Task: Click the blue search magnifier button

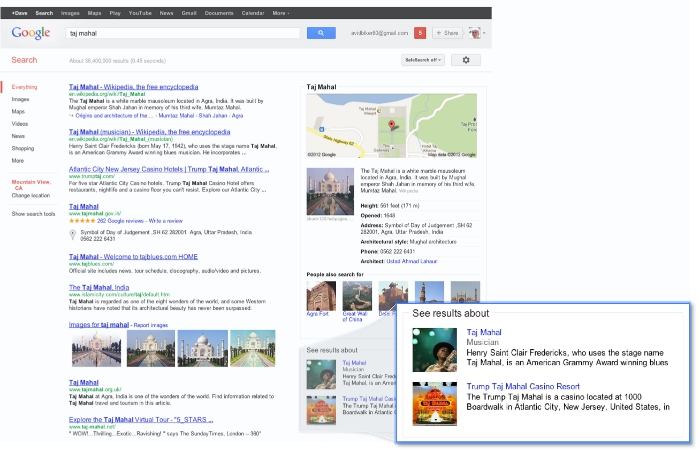Action: point(320,33)
